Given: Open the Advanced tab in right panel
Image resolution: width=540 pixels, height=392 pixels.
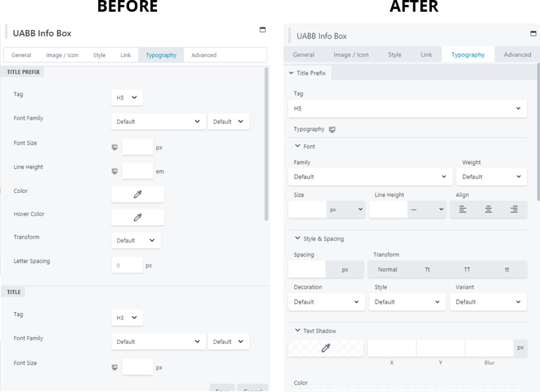Looking at the screenshot, I should 517,54.
